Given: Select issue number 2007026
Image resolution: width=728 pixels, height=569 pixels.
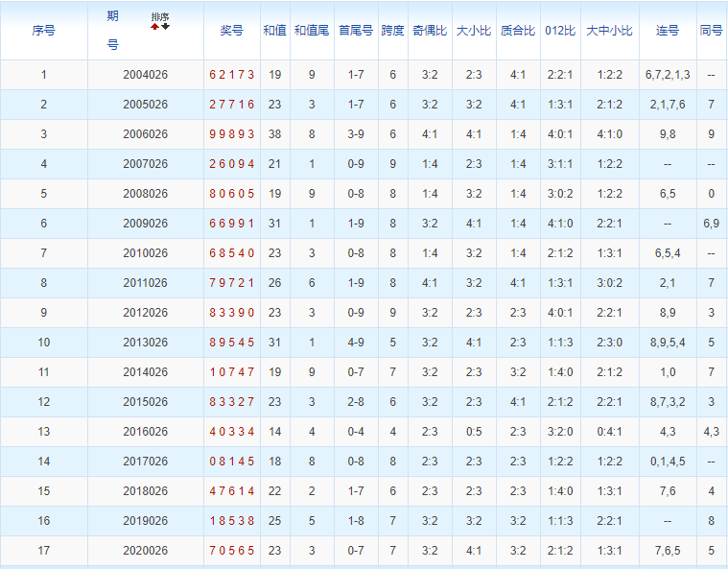Looking at the screenshot, I should point(146,164).
